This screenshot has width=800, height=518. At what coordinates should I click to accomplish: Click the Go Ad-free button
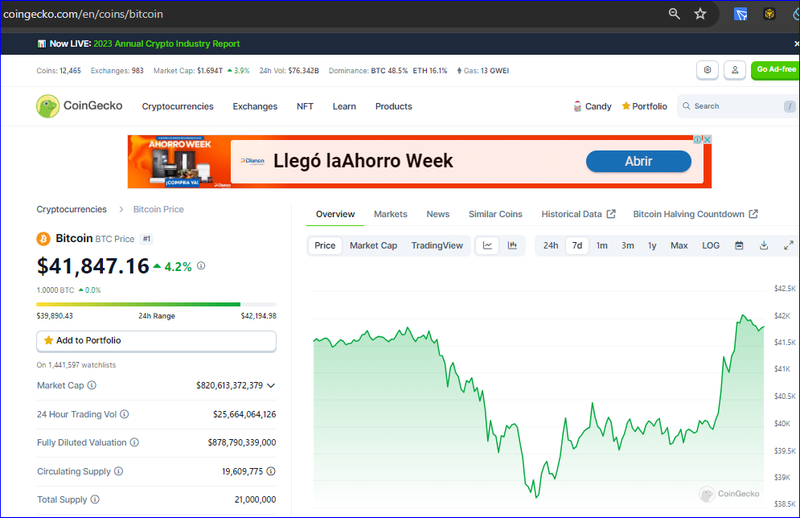776,70
